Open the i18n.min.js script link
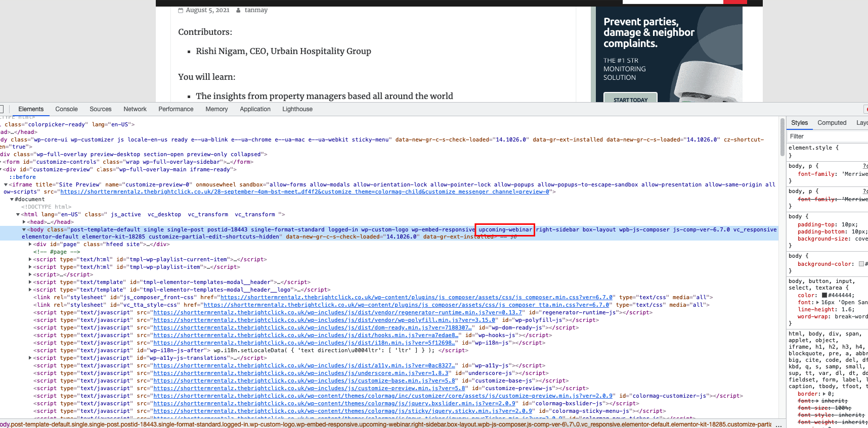868x428 pixels. (304, 343)
